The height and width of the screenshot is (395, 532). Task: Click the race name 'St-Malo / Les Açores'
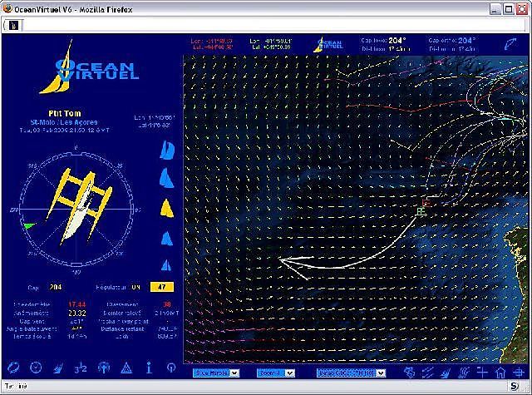[x=64, y=122]
